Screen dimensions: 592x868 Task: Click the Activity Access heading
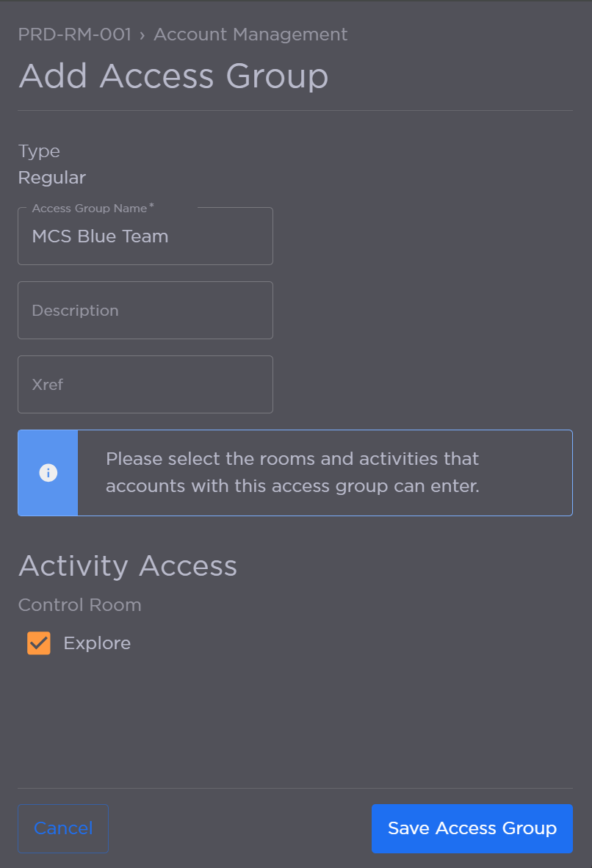click(128, 565)
